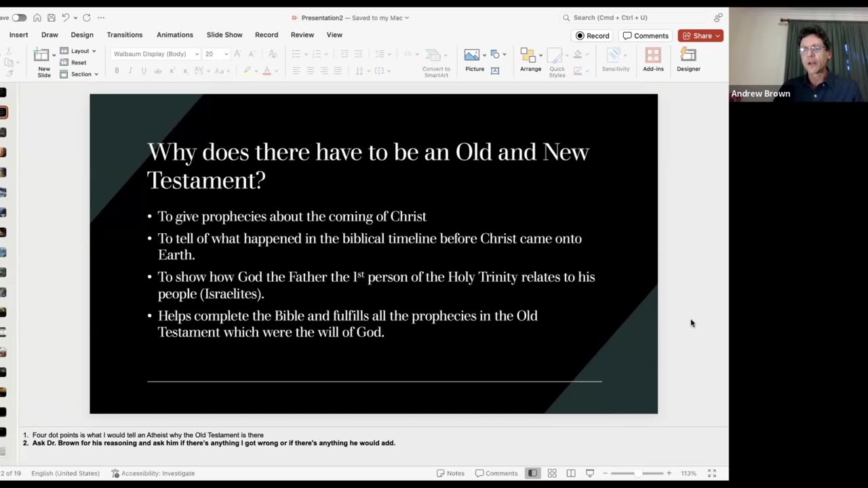Click the Record button near Comments
Viewport: 868px width, 488px height.
point(593,36)
